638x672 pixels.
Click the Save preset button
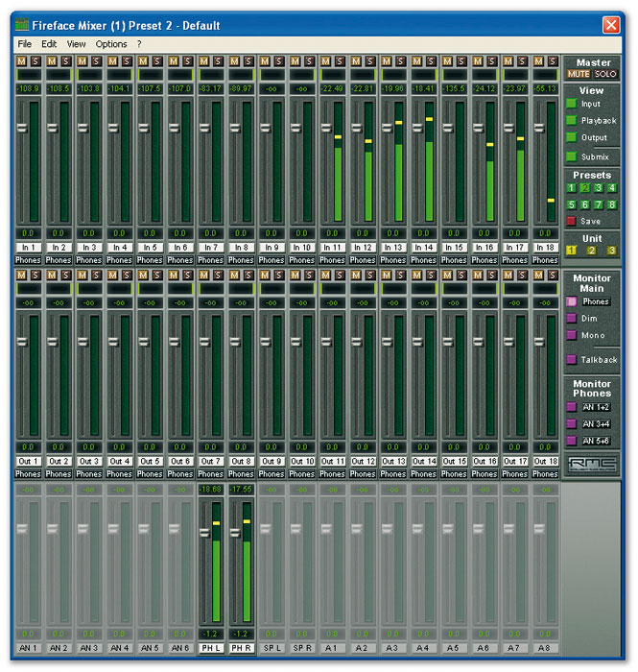[571, 221]
